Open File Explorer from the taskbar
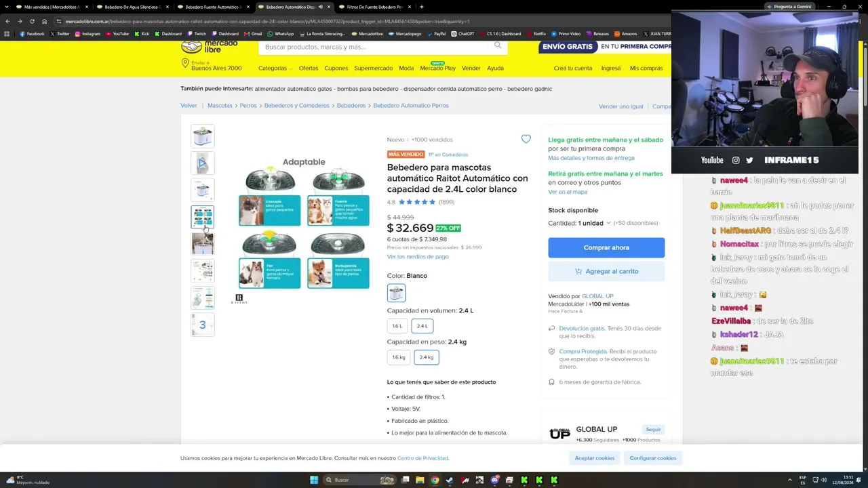Image resolution: width=868 pixels, height=488 pixels. click(x=420, y=480)
